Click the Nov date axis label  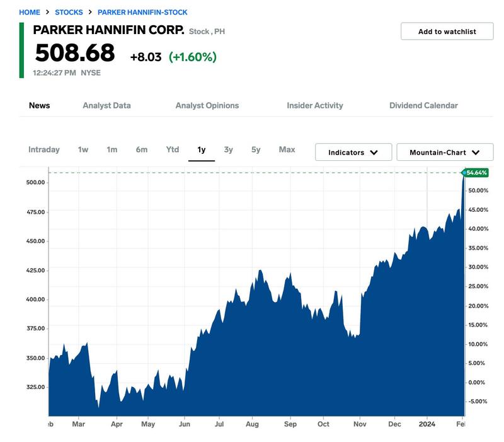360,424
